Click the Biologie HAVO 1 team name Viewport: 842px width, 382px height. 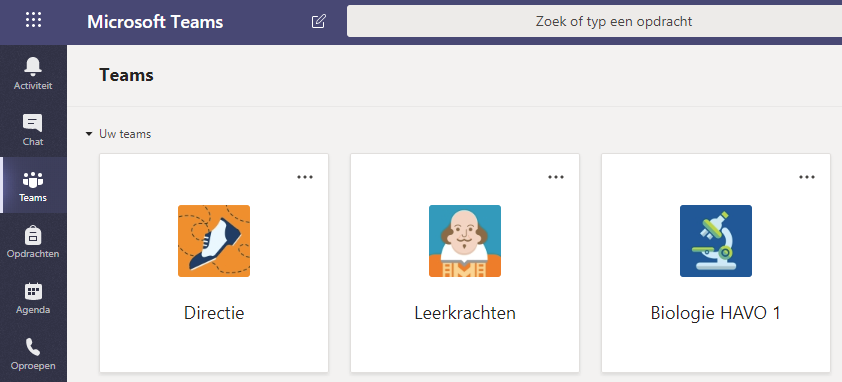(x=716, y=313)
